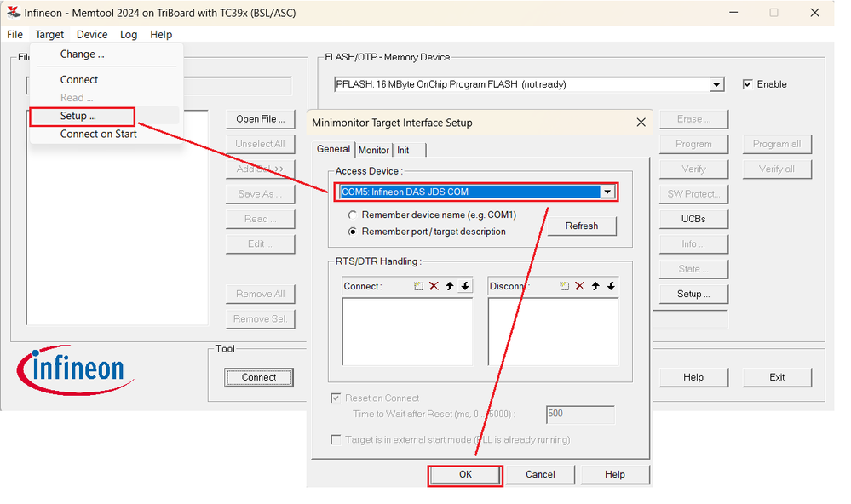
Task: Click the Time to Wait input field
Action: click(x=580, y=415)
